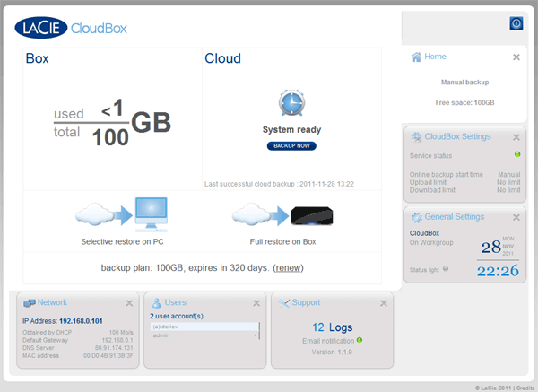This screenshot has width=538, height=392.
Task: Click the General Settings gear icon
Action: (x=416, y=217)
